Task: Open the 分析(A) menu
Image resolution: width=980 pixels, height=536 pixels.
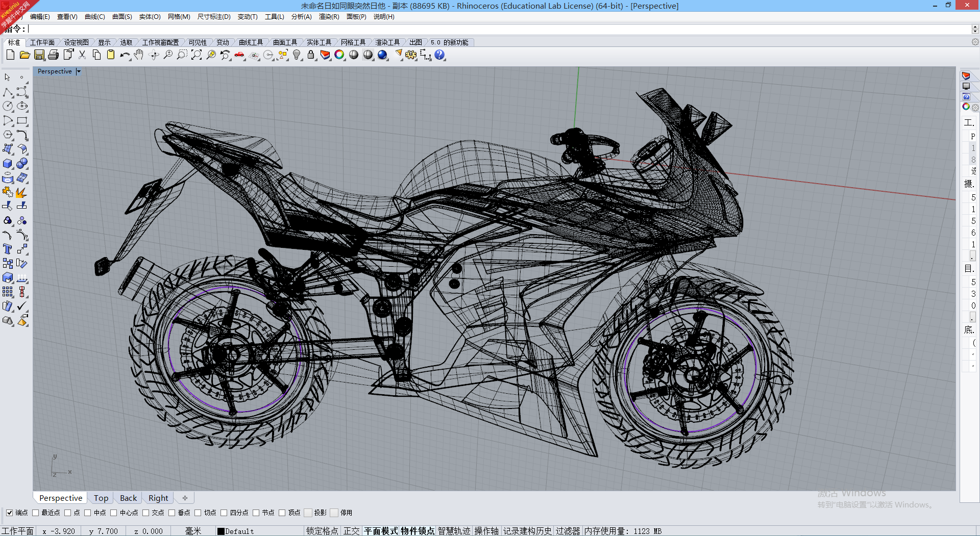Action: pos(301,17)
